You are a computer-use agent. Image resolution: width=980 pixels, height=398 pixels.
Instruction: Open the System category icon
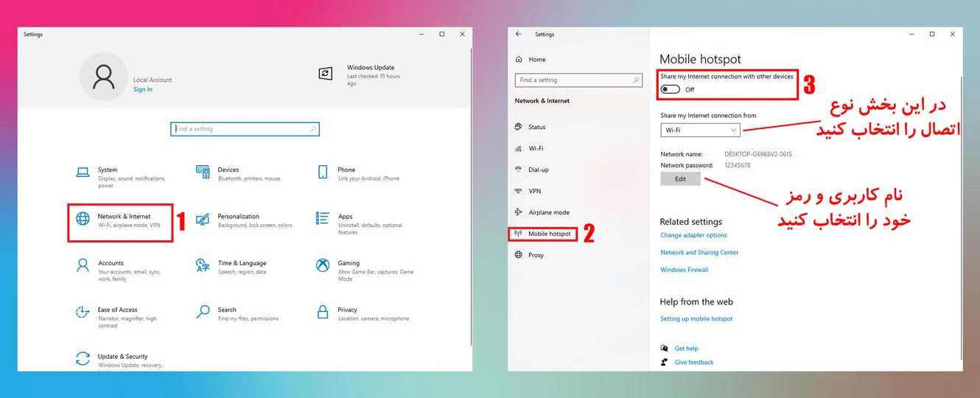point(83,172)
